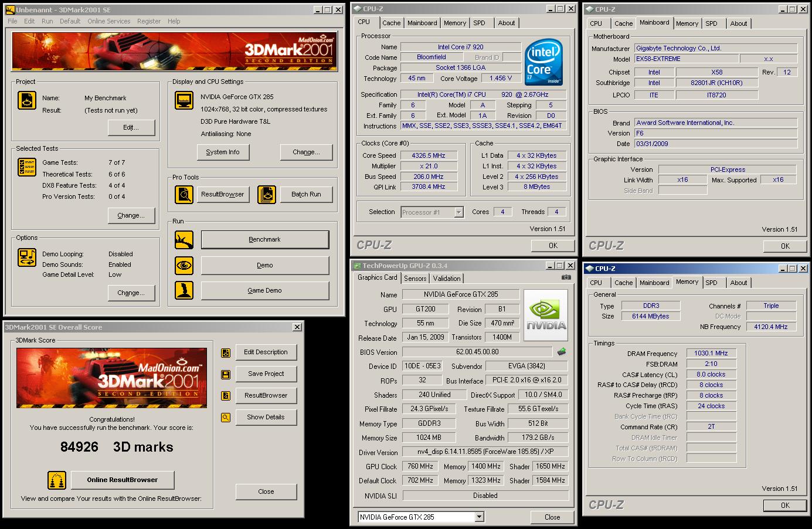Open the Processor #1 selection dropdown
Image resolution: width=812 pixels, height=529 pixels.
point(458,212)
